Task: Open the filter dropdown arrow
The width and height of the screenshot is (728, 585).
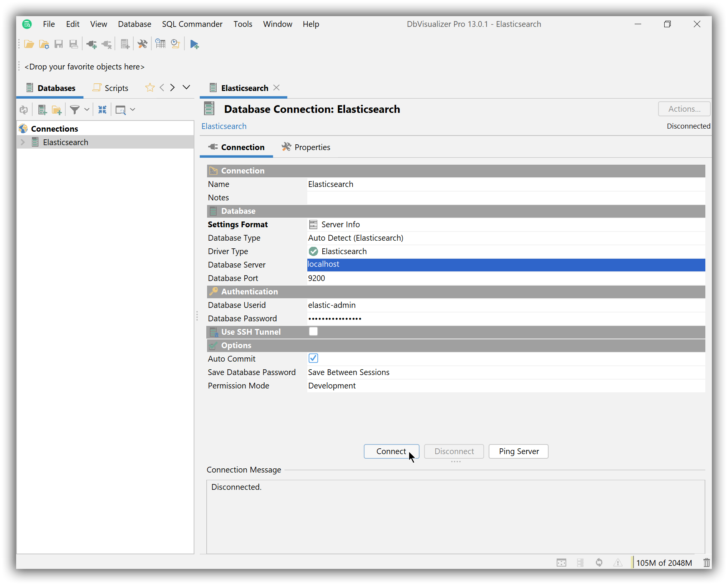Action: [x=87, y=110]
